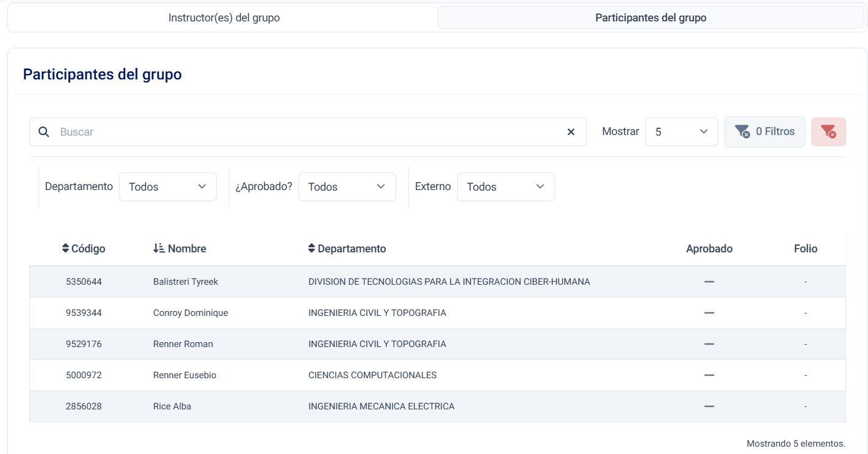868x454 pixels.
Task: Open the ¿Aprobado? filter dropdown
Action: click(x=347, y=187)
